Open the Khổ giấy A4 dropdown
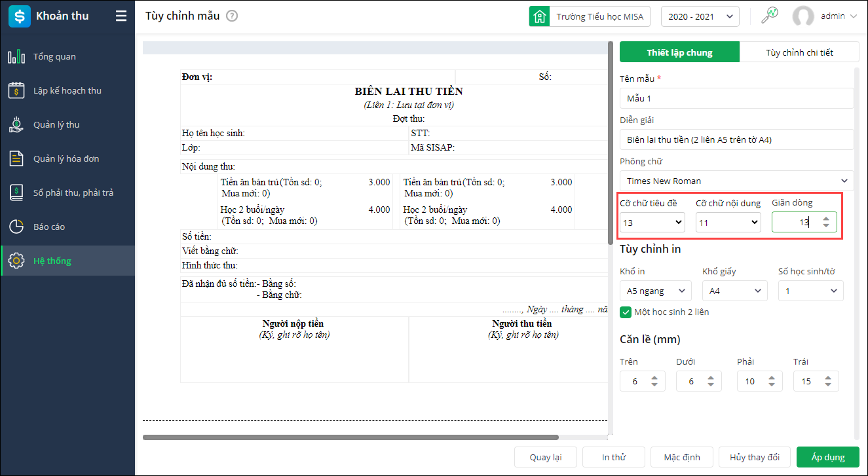This screenshot has width=868, height=476. pyautogui.click(x=734, y=290)
